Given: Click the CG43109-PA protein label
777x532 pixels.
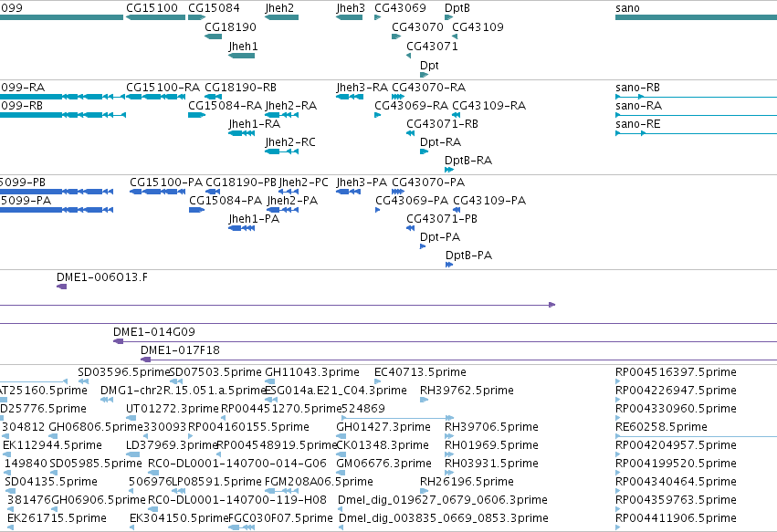Looking at the screenshot, I should tap(489, 201).
